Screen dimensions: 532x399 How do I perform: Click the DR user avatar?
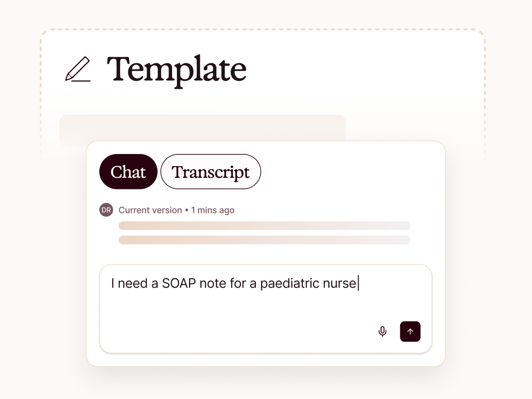coord(106,210)
